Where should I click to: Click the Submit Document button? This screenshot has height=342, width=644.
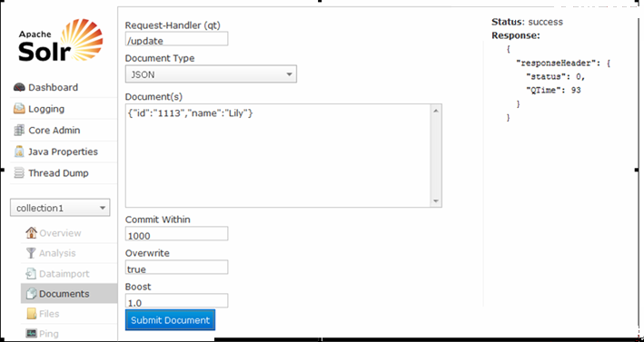coord(170,320)
